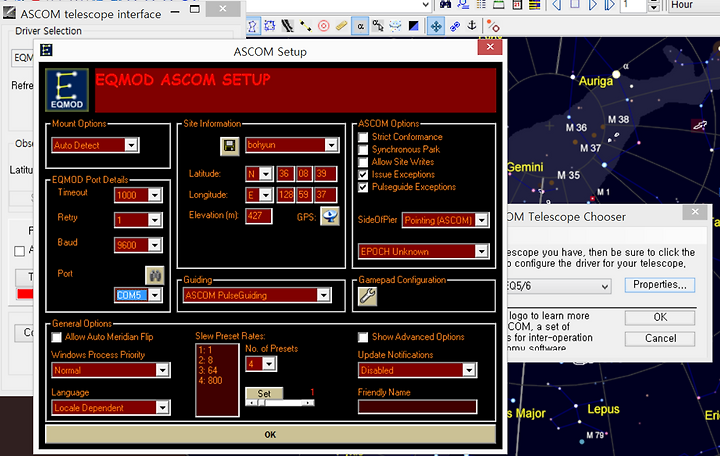Screen dimensions: 720x456
Task: Select the yellow ruler measurement icon
Action: [x=342, y=26]
